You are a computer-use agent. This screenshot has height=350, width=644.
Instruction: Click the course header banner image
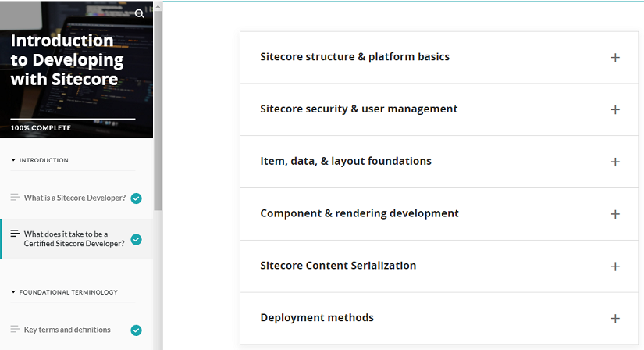click(x=76, y=70)
